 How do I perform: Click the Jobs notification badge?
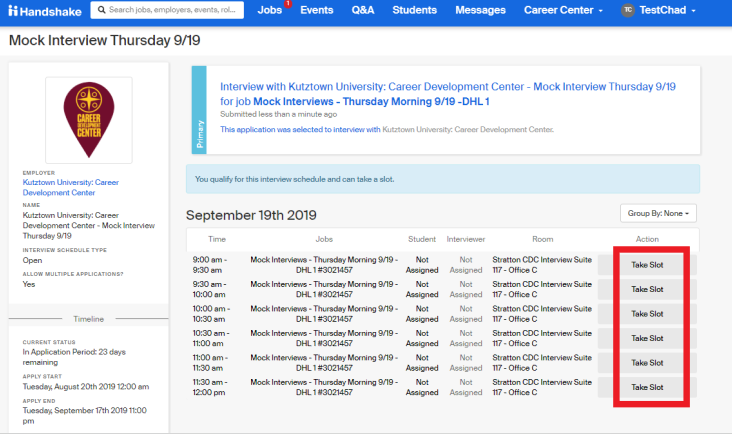(288, 4)
